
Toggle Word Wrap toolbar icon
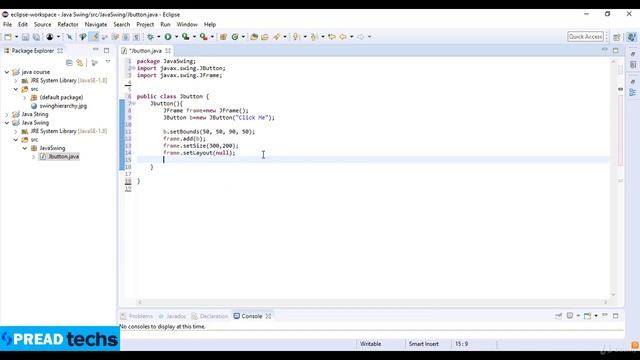(115, 37)
